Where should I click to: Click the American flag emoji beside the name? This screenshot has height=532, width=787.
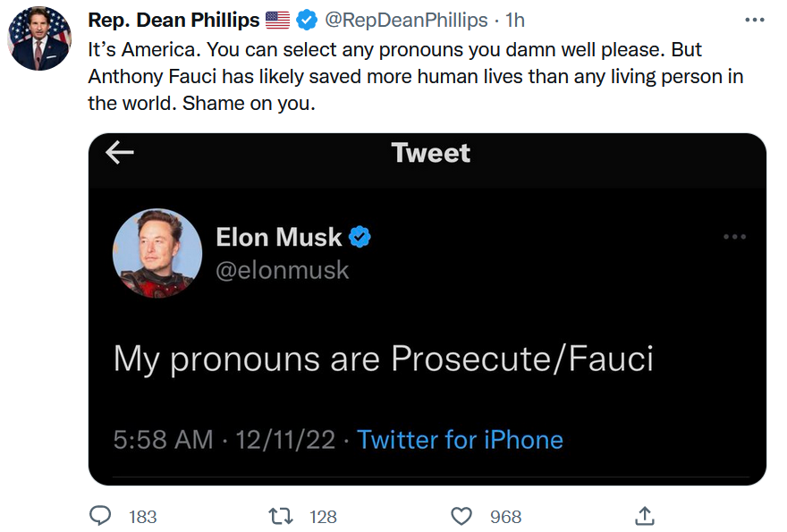tap(277, 21)
